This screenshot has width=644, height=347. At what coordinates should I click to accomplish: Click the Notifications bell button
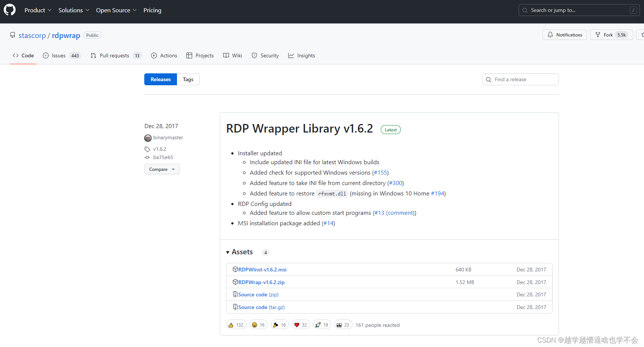[x=564, y=35]
